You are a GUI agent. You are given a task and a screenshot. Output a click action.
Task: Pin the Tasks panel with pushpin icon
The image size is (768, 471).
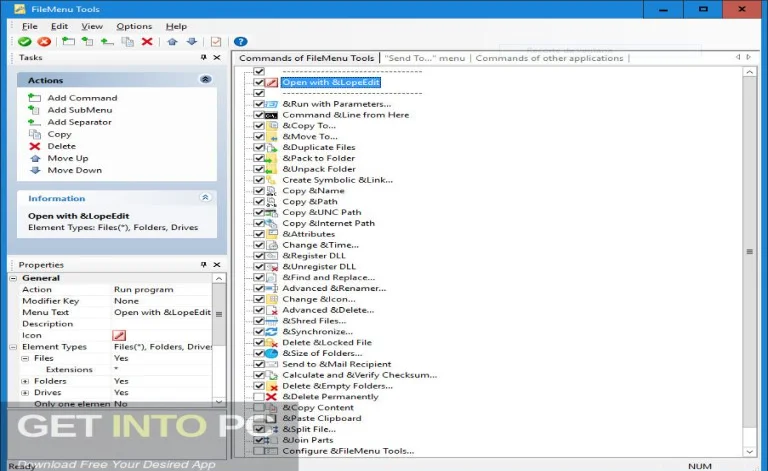point(204,58)
